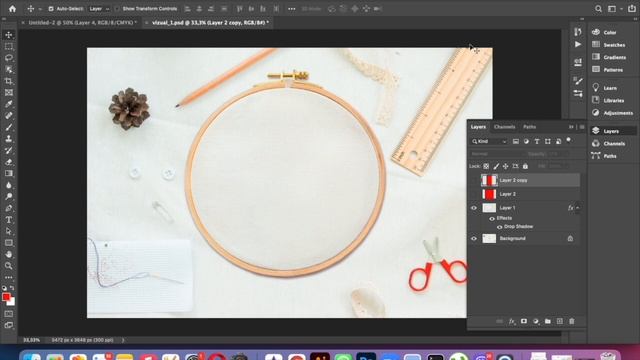The image size is (640, 360).
Task: Open tool preset picker arrow beside Move icon
Action: [x=40, y=9]
